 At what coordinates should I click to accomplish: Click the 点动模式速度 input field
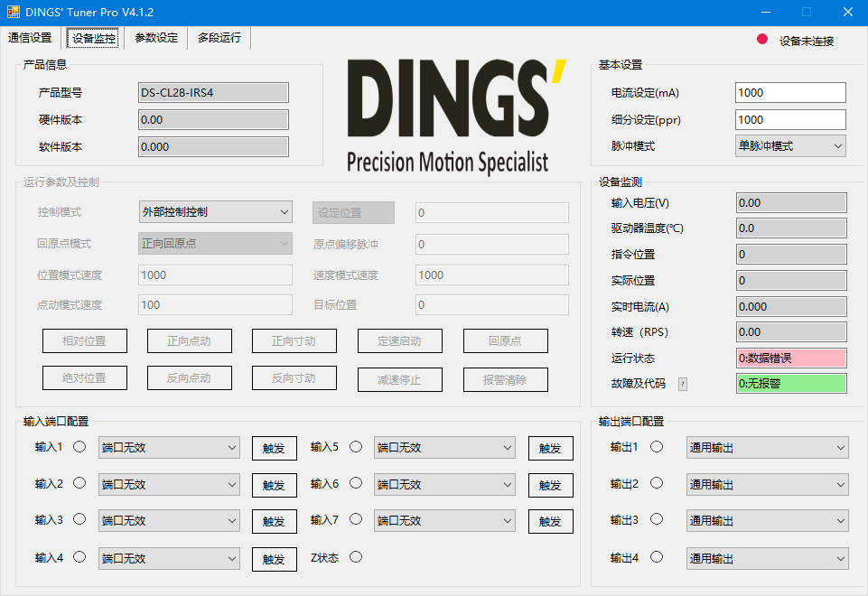pyautogui.click(x=215, y=305)
